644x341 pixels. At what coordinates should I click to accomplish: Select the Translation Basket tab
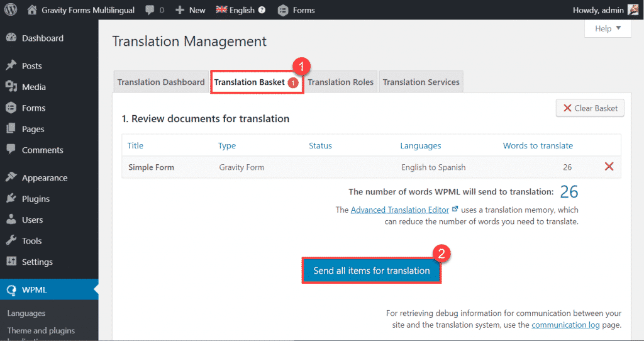pyautogui.click(x=257, y=82)
